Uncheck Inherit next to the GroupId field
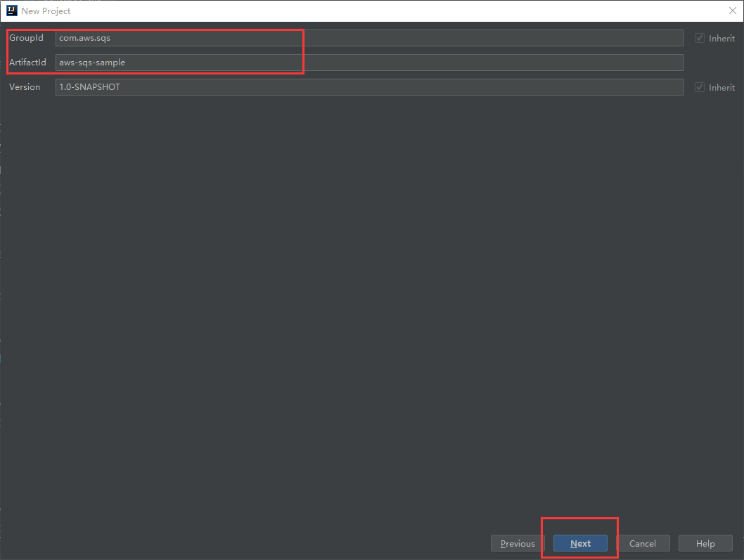Viewport: 744px width, 560px height. click(x=700, y=38)
